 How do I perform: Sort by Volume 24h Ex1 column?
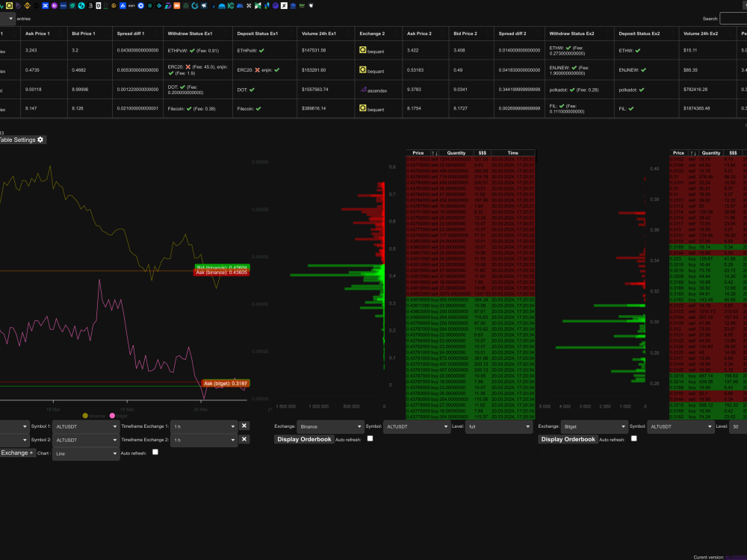326,34
